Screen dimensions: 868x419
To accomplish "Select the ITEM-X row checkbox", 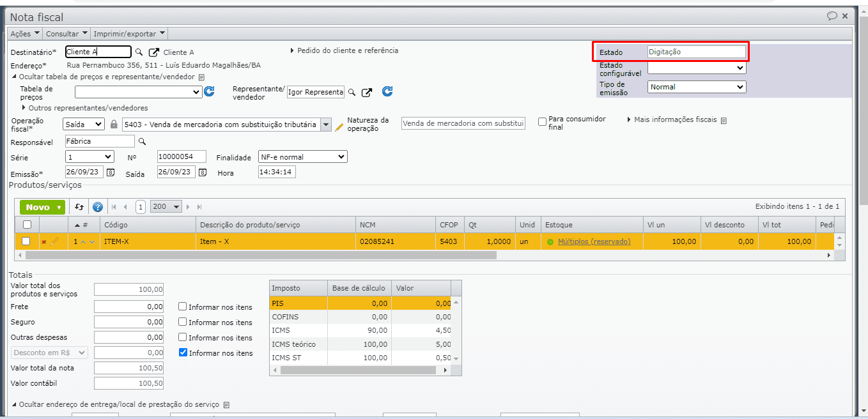I will tap(26, 241).
